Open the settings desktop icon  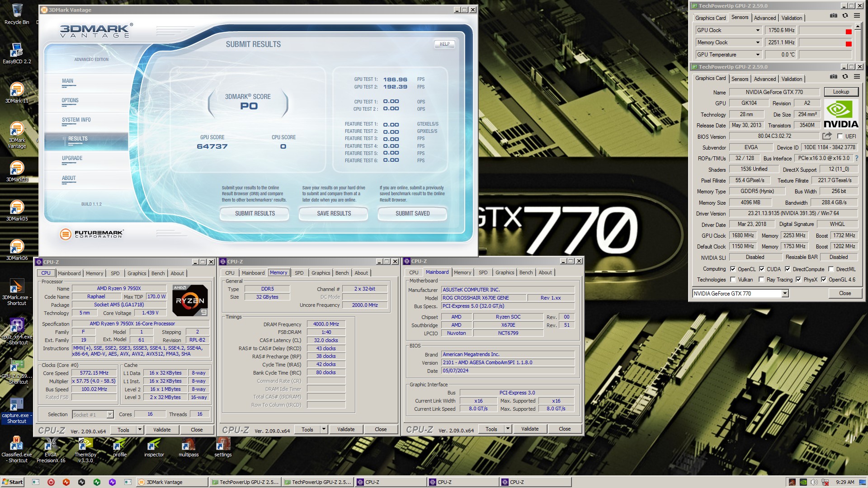[x=223, y=447]
